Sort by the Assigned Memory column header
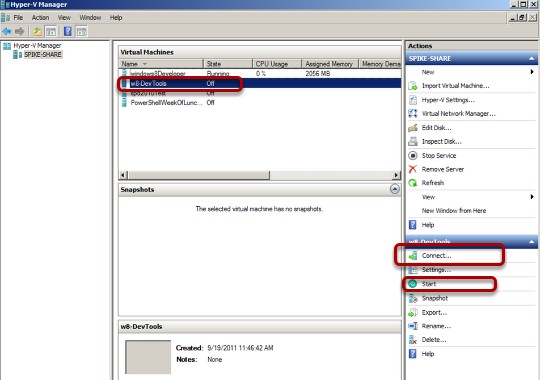540x380 pixels. [x=330, y=64]
